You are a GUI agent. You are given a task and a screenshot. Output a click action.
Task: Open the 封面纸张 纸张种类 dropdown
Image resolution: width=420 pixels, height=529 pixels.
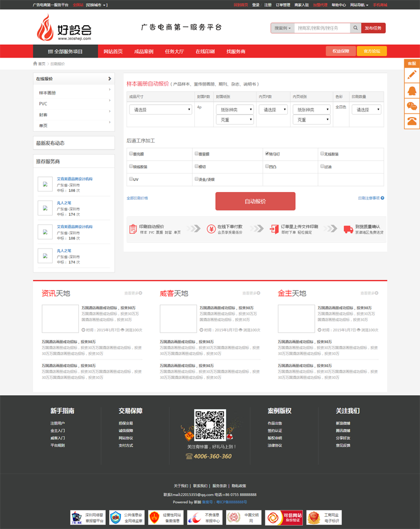tap(235, 110)
